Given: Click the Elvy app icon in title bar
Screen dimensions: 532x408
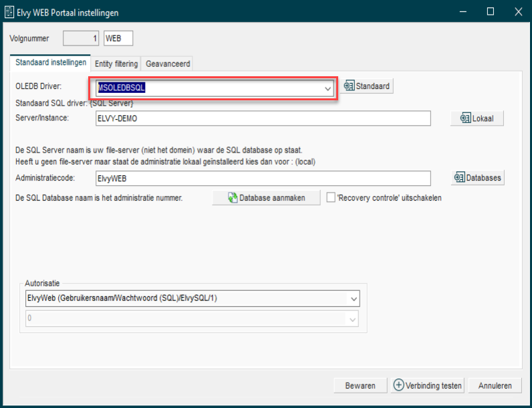Looking at the screenshot, I should pos(9,12).
